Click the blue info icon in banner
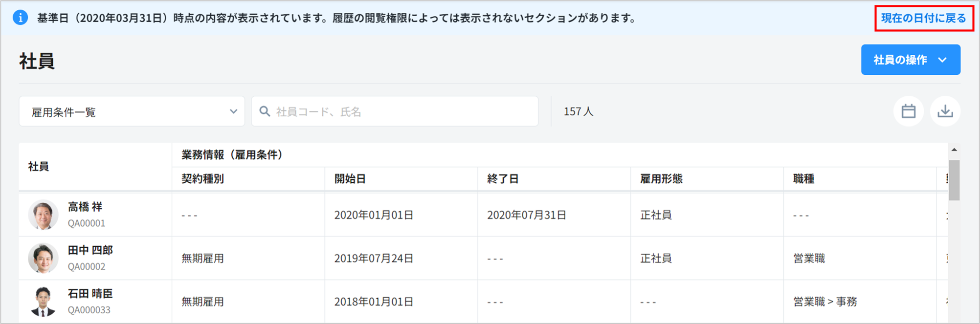The image size is (980, 324). pos(20,18)
